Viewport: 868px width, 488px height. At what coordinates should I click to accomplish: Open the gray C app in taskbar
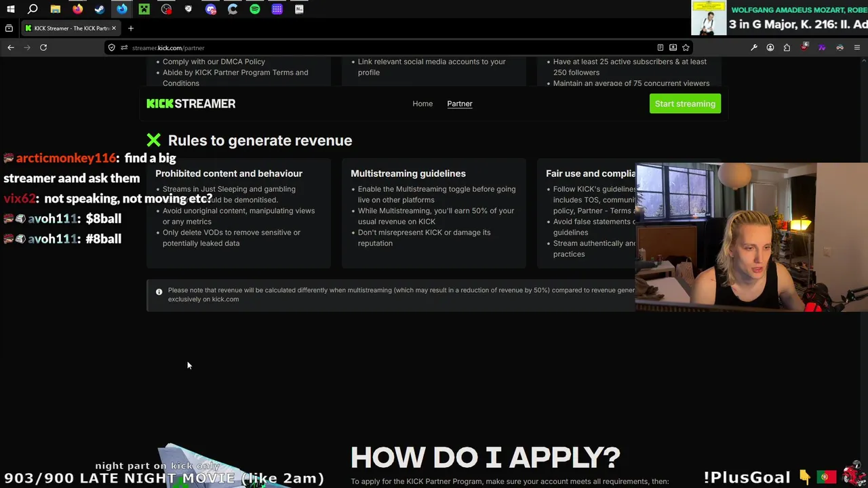tap(233, 9)
